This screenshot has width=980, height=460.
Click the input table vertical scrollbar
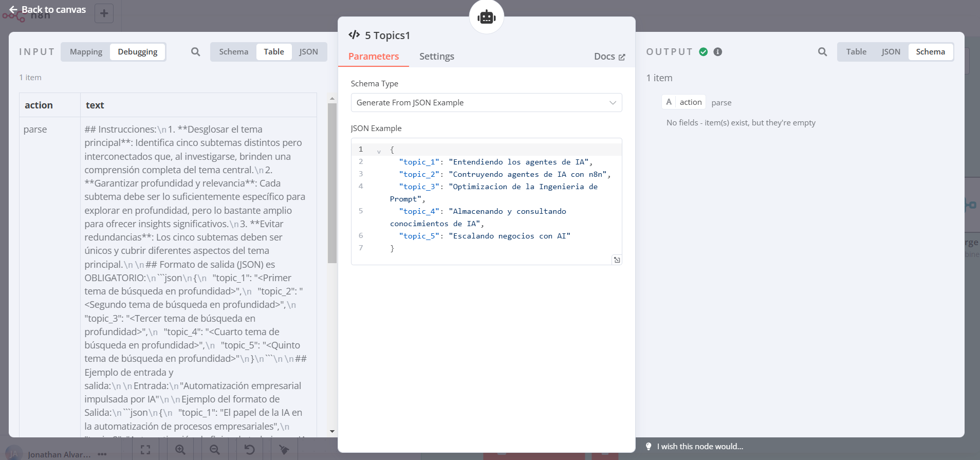[332, 183]
